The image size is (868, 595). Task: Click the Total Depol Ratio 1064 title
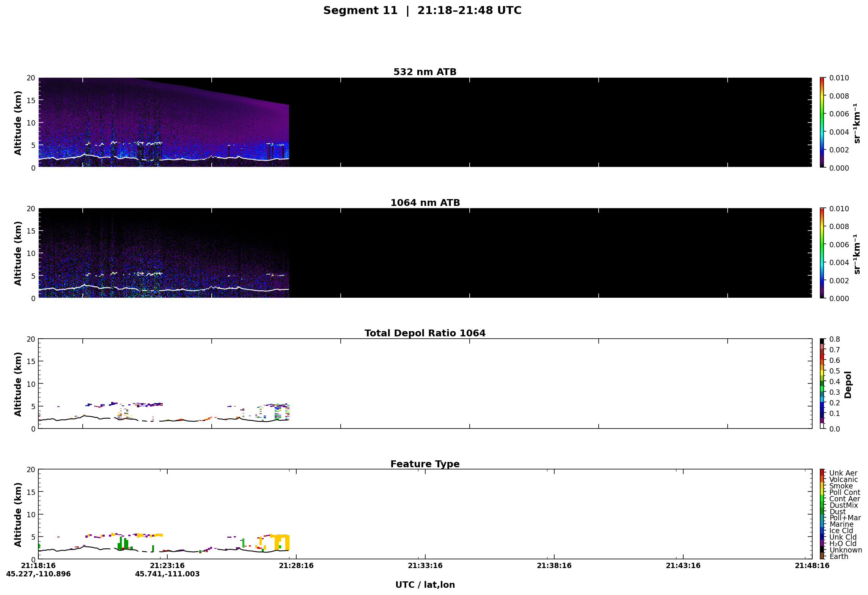(425, 333)
